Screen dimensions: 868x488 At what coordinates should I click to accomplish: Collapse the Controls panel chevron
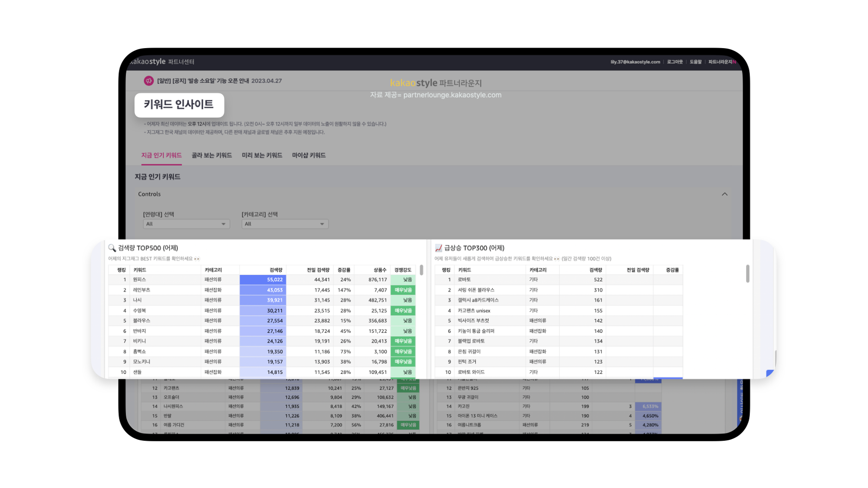click(724, 194)
